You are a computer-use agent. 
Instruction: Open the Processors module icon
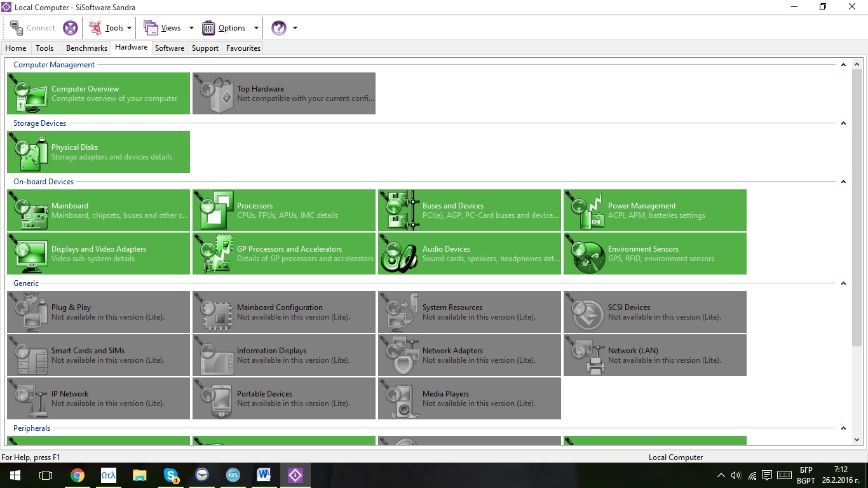[x=214, y=210]
